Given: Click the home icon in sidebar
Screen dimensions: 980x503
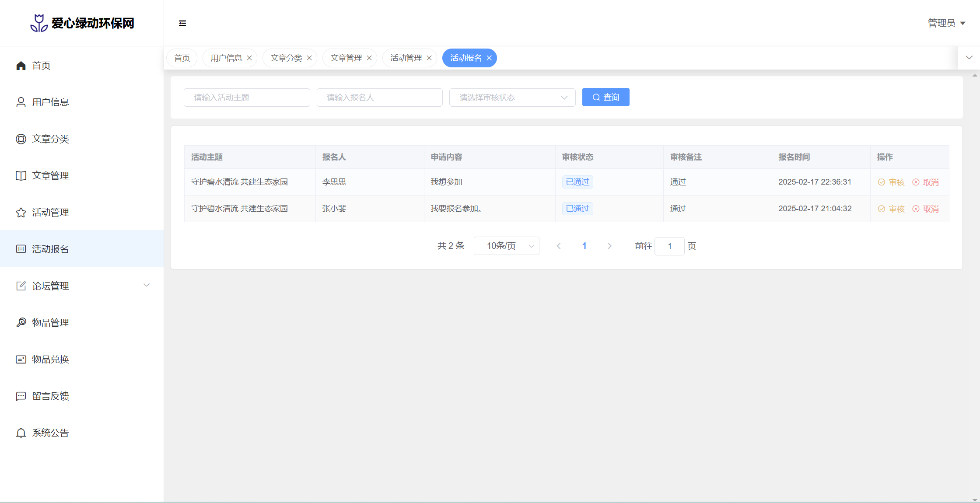Looking at the screenshot, I should 21,66.
